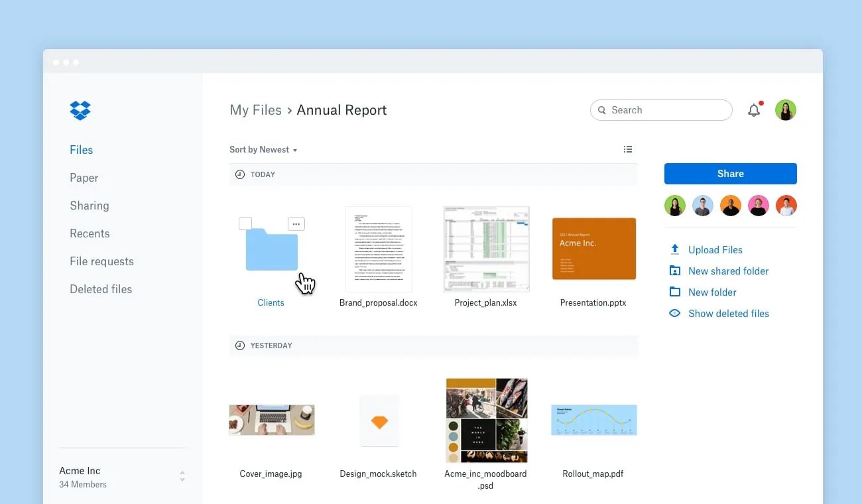862x504 pixels.
Task: Navigate back to My Files breadcrumb
Action: coord(255,109)
